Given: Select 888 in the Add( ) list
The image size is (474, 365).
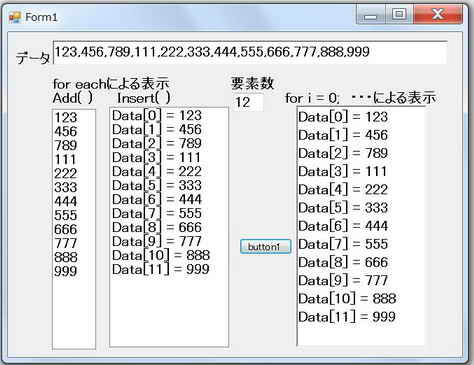Looking at the screenshot, I should click(66, 257).
